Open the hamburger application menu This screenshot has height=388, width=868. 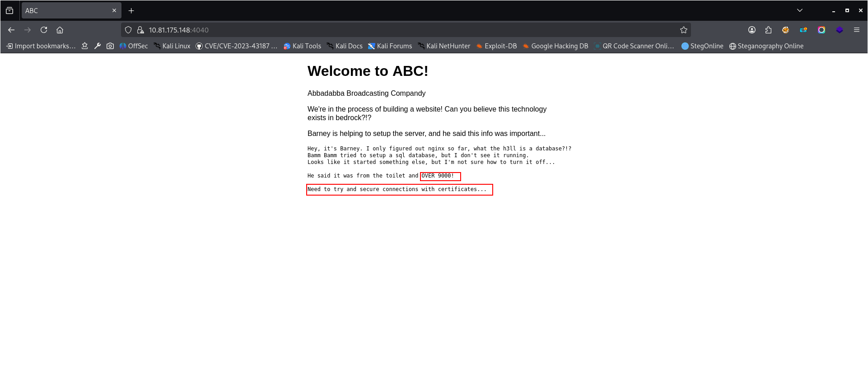click(x=856, y=30)
